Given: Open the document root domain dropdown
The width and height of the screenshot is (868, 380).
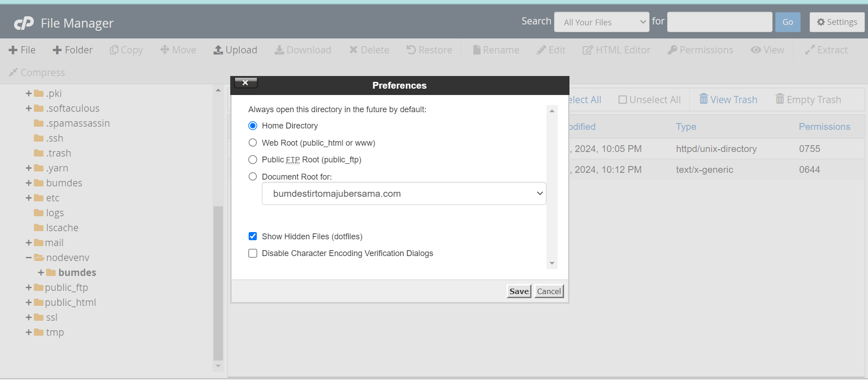Looking at the screenshot, I should [x=403, y=194].
